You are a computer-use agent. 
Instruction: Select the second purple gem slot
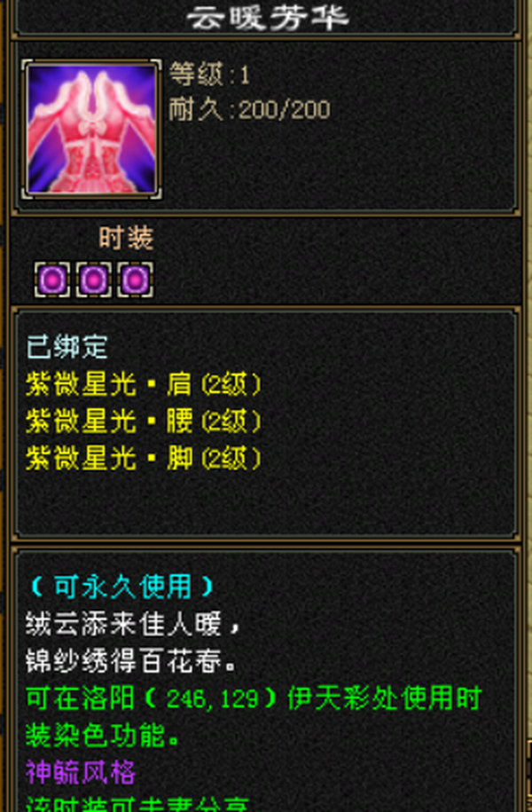pos(94,280)
